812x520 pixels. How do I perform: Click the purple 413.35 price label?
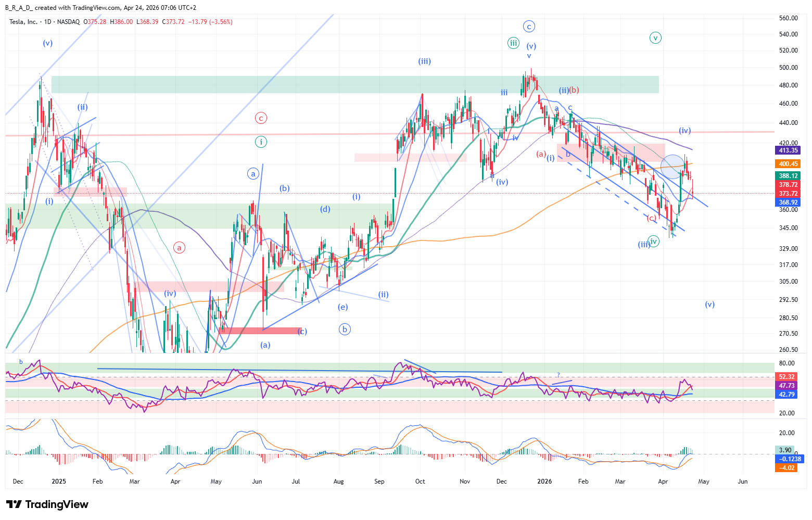[788, 150]
